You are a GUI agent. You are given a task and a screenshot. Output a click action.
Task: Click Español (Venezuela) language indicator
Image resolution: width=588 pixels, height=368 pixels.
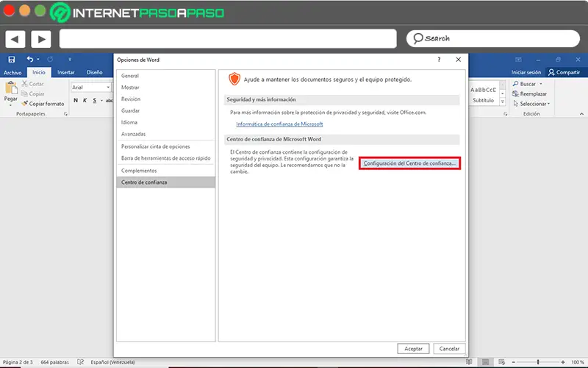point(112,362)
